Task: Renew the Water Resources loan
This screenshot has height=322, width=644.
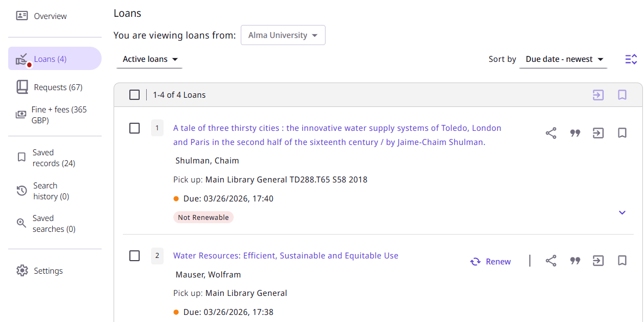Action: point(490,261)
